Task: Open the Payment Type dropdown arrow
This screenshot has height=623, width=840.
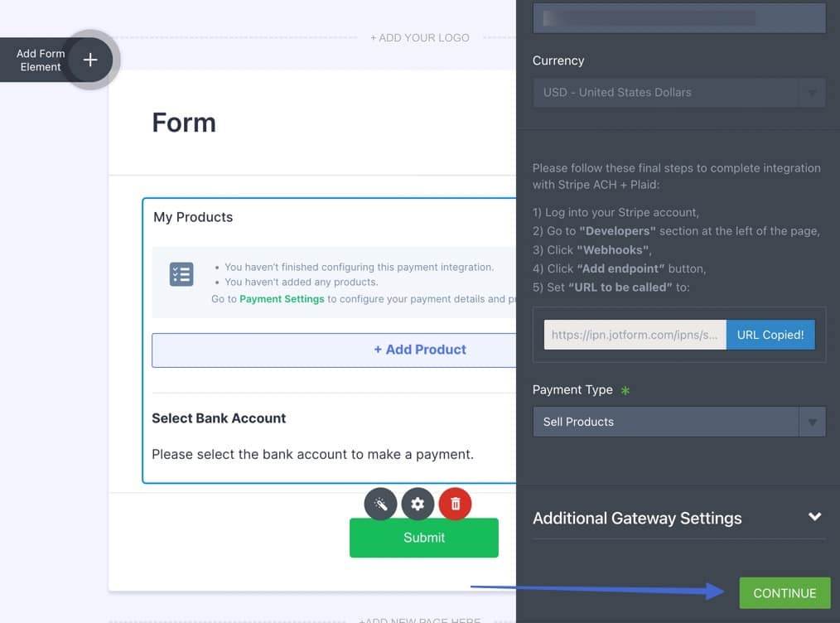Action: tap(811, 422)
